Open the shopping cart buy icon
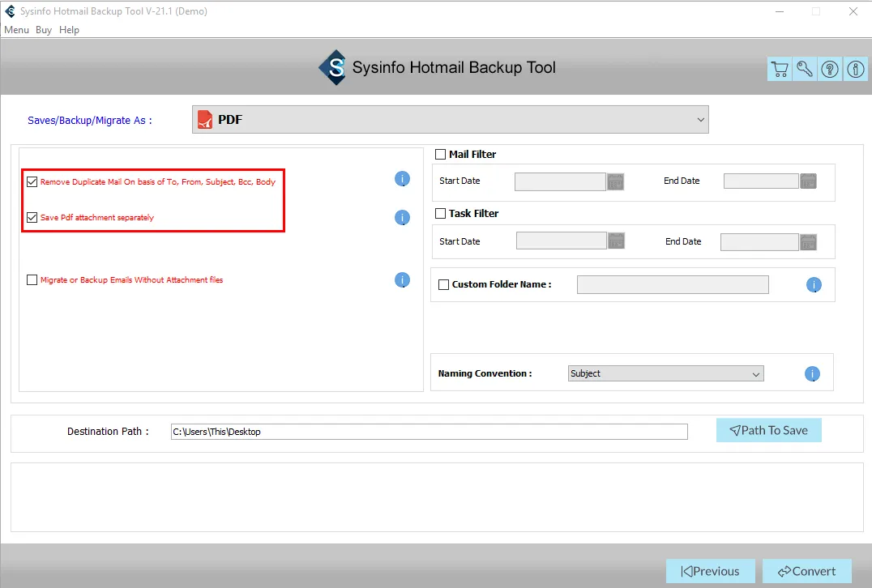 coord(780,69)
